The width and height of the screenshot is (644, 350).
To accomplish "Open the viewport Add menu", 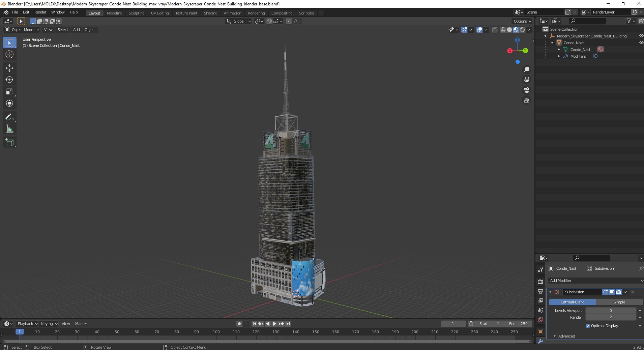I will 77,30.
